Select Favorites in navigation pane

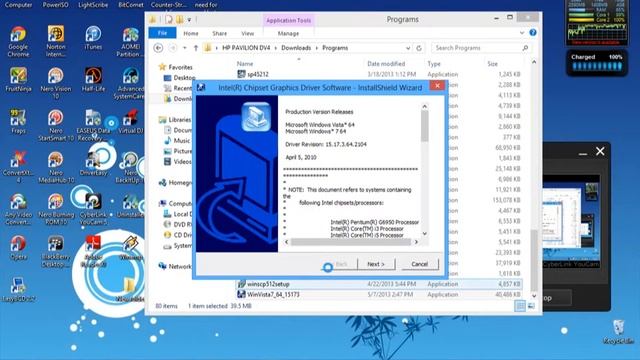click(176, 67)
